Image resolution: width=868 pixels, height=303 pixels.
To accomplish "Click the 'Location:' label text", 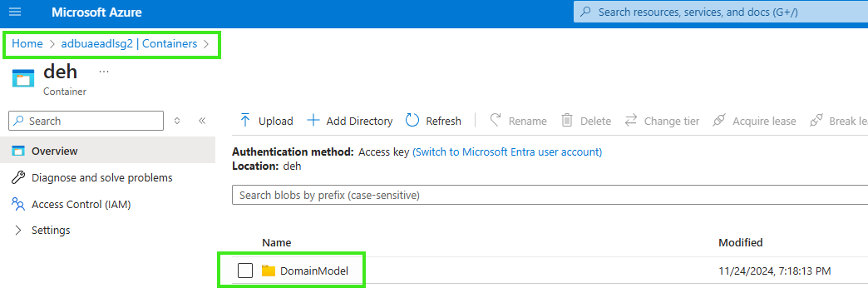I will 254,166.
